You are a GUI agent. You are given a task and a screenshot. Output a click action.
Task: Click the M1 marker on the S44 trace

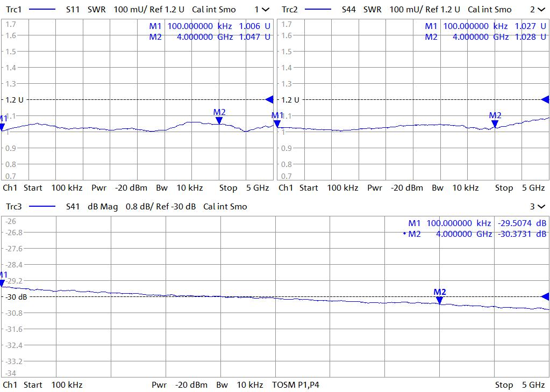277,124
